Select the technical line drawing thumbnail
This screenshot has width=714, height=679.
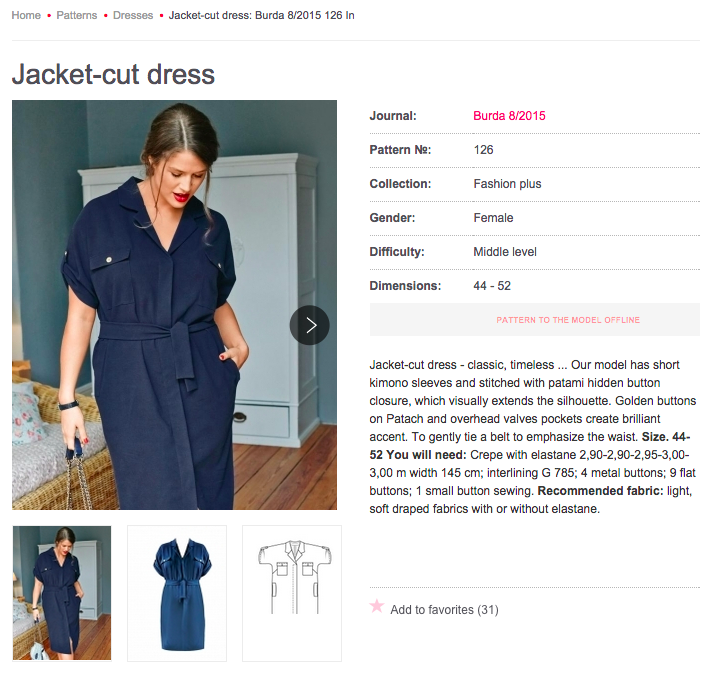292,593
